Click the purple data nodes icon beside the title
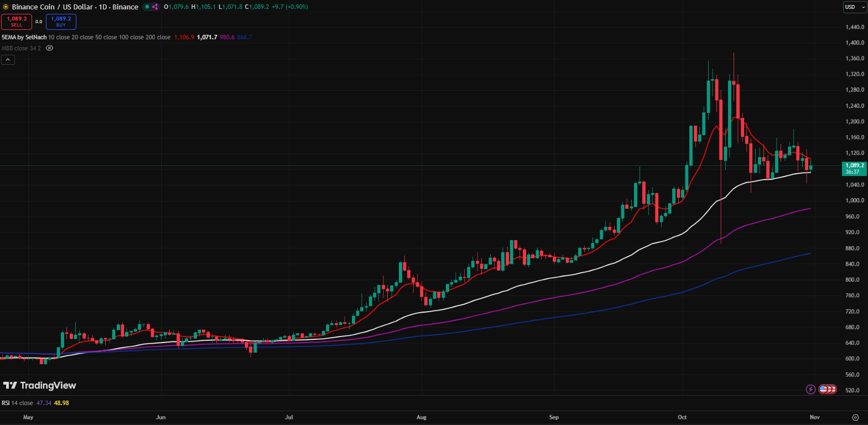Screen dimensions: 868x425 155,7
